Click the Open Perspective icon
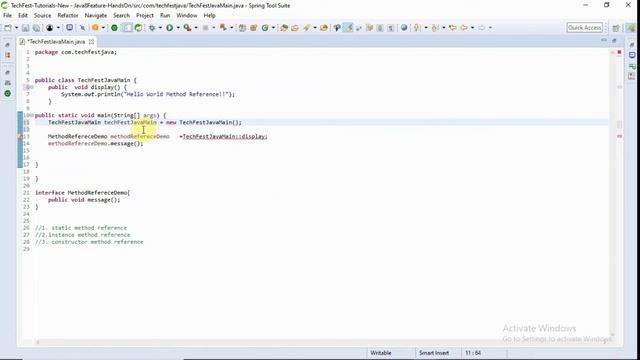This screenshot has width=640, height=360. [x=616, y=28]
